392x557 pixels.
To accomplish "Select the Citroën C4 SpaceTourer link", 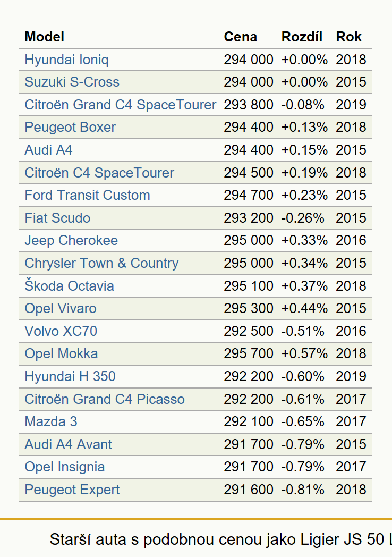I will coord(99,173).
